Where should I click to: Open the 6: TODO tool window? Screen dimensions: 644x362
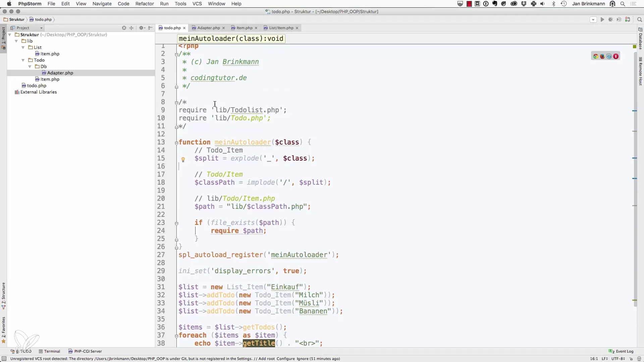pos(21,351)
